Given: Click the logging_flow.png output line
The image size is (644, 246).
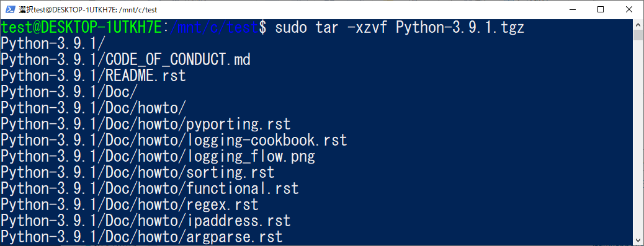Looking at the screenshot, I should tap(158, 156).
